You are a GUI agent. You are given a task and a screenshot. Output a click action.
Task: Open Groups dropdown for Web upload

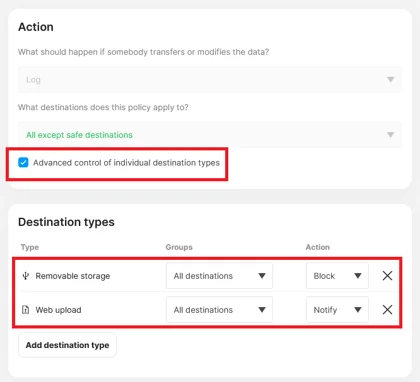pyautogui.click(x=219, y=310)
